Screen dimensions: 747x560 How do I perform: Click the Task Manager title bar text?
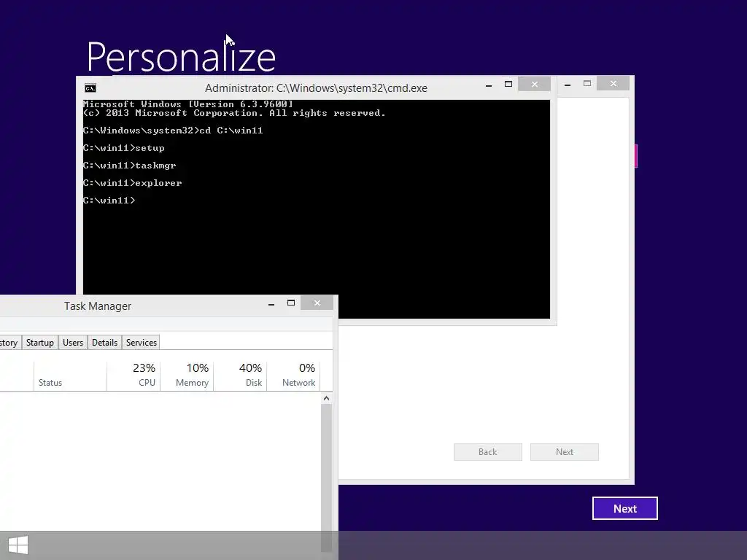(x=98, y=306)
